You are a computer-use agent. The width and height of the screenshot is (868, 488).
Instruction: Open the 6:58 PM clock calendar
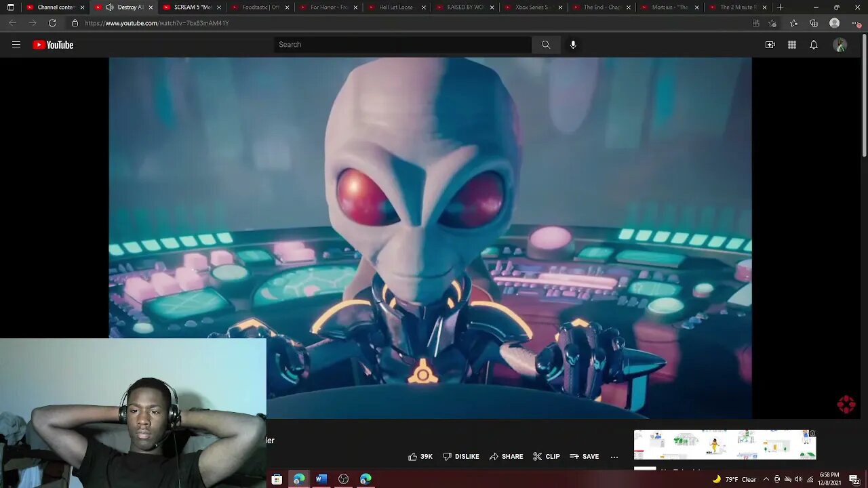[x=829, y=479]
